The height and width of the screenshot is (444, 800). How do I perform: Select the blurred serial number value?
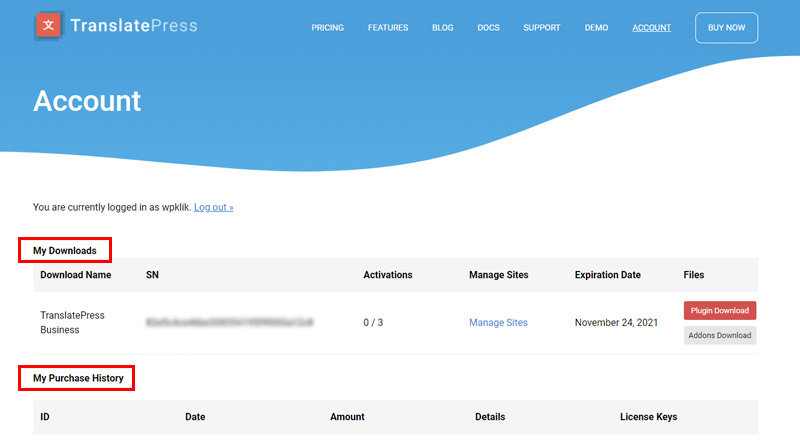(x=230, y=323)
